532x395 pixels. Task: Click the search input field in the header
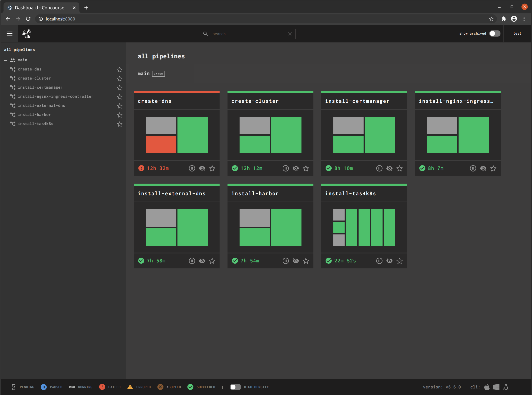coord(247,34)
